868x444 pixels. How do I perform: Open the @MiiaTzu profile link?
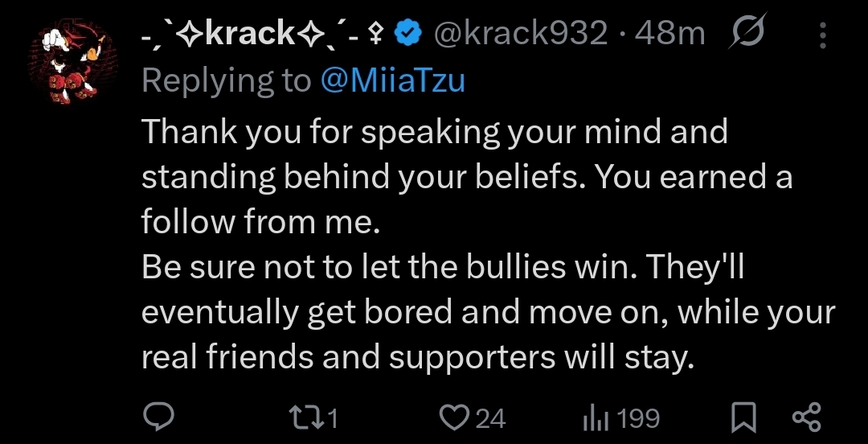click(x=392, y=80)
